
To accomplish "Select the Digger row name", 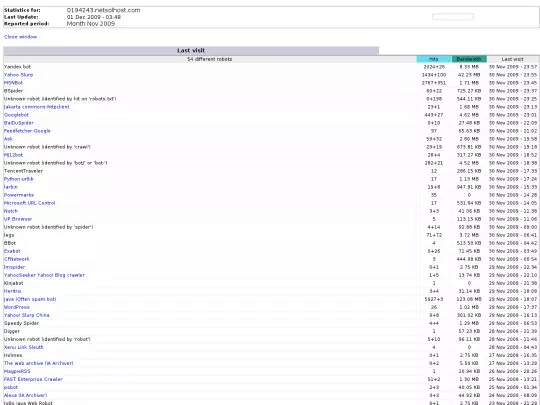I will (x=12, y=331).
